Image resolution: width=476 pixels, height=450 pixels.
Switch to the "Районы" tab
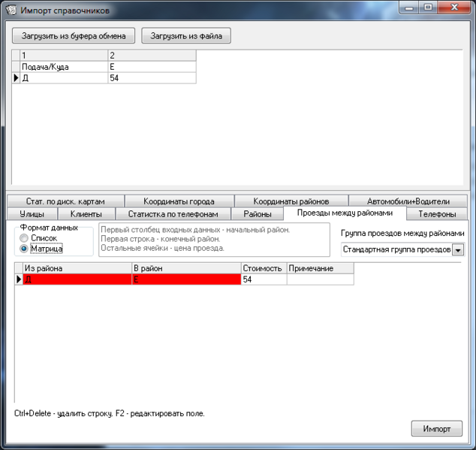[257, 214]
